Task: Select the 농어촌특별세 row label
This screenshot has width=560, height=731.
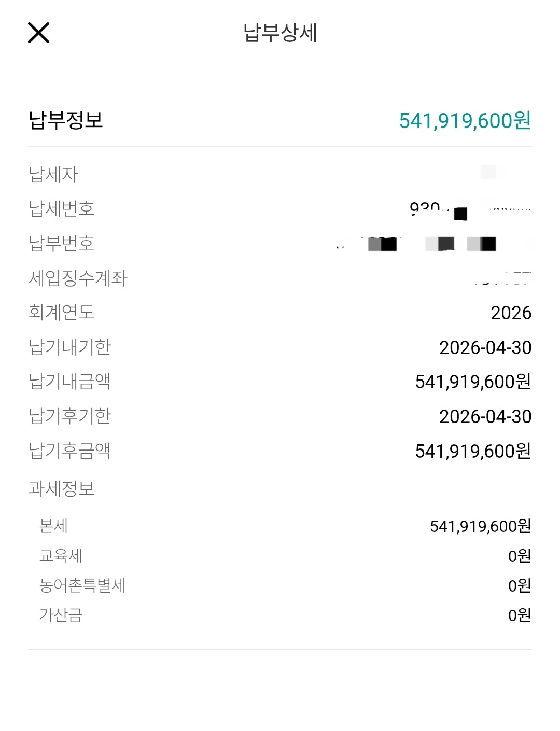Action: pos(83,585)
